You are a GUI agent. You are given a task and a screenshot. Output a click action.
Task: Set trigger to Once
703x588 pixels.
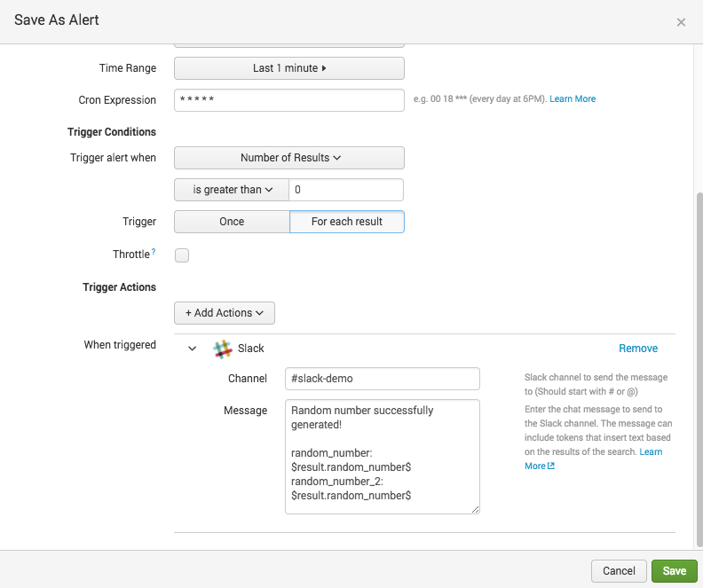(232, 222)
